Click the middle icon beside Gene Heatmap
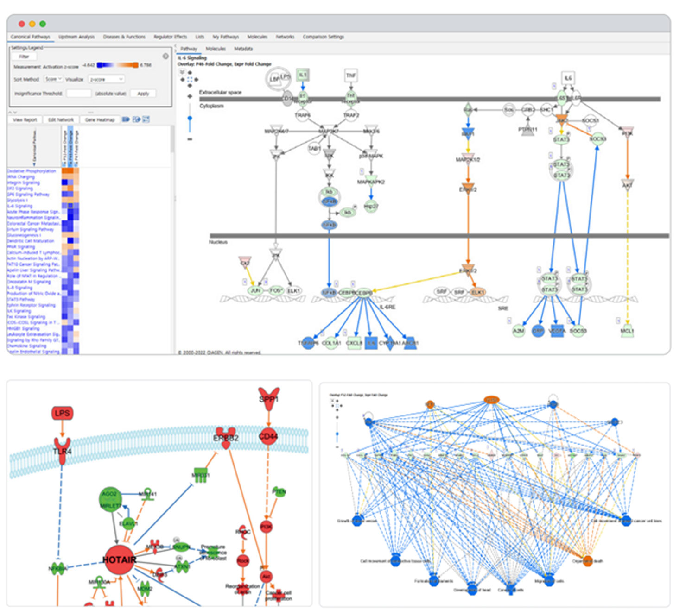 (x=136, y=119)
